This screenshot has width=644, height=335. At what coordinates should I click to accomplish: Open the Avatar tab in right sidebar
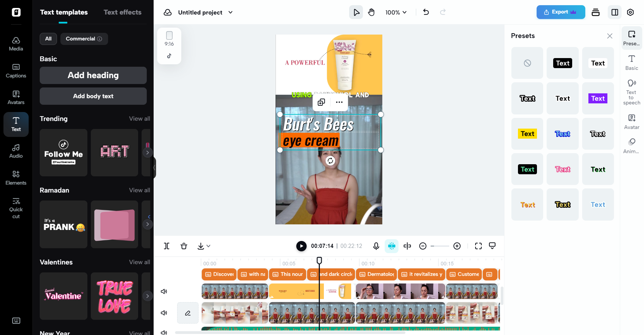(632, 122)
